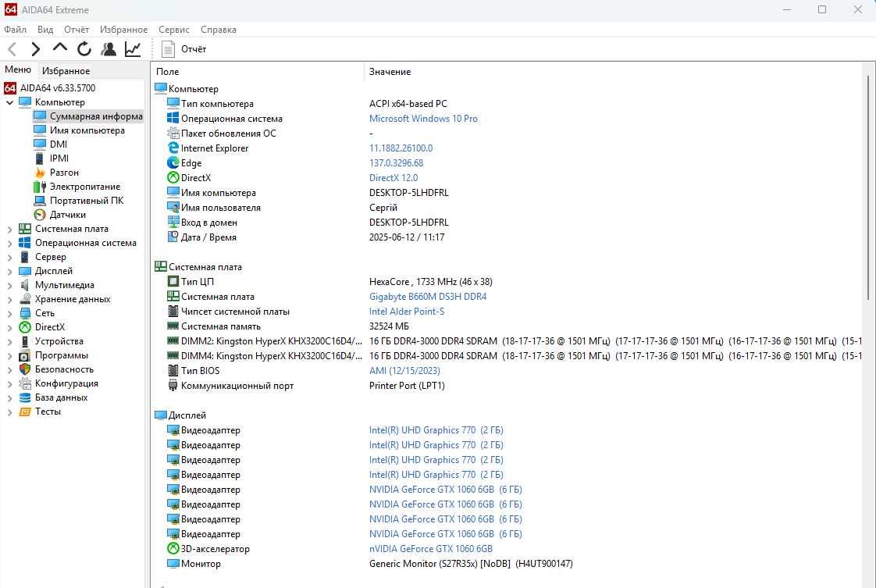Expand the Тесты tree node
Screen dimensions: 876x588
9,412
